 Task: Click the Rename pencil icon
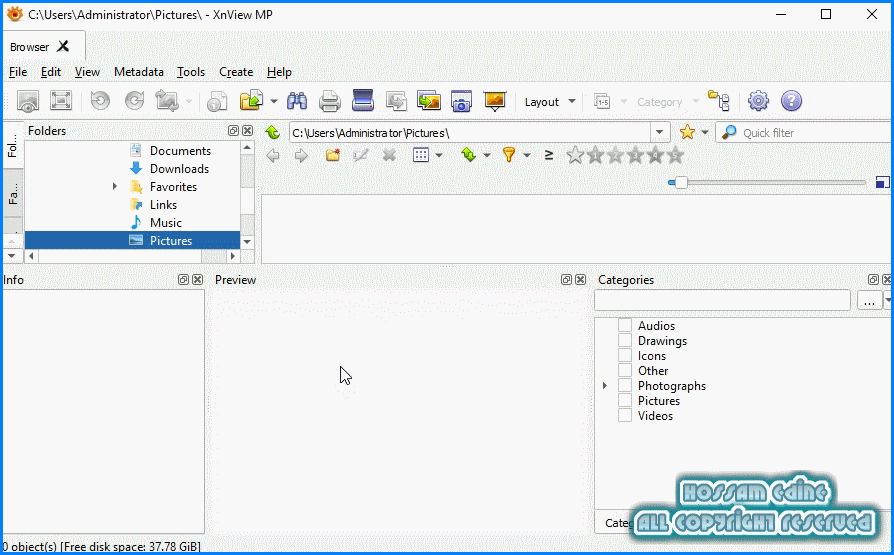tap(360, 155)
